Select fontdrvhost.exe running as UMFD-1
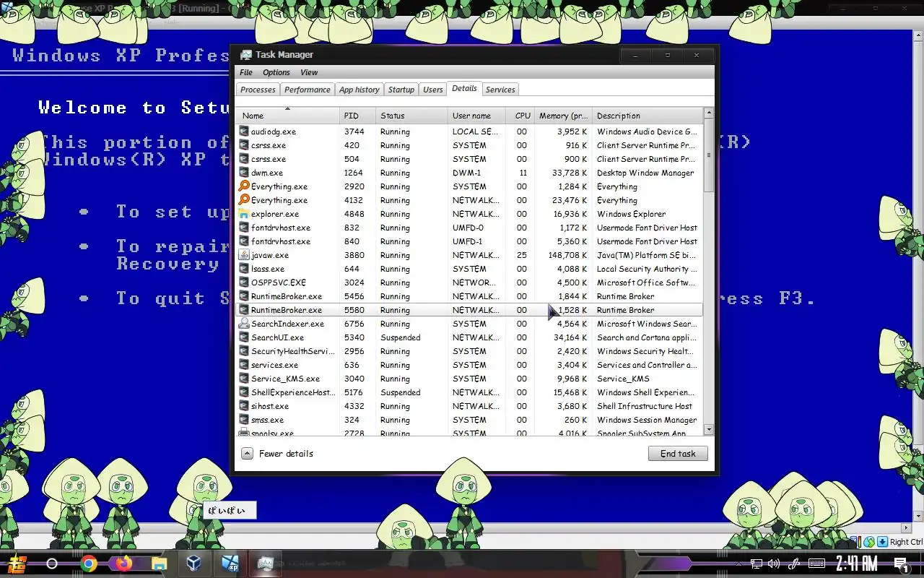924x578 pixels. pos(469,241)
